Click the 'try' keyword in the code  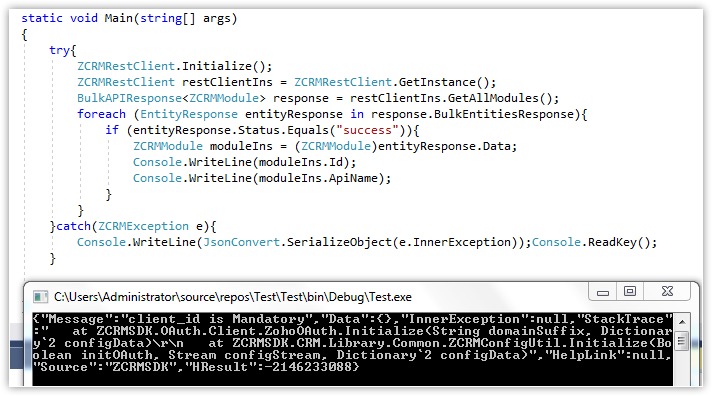point(59,50)
